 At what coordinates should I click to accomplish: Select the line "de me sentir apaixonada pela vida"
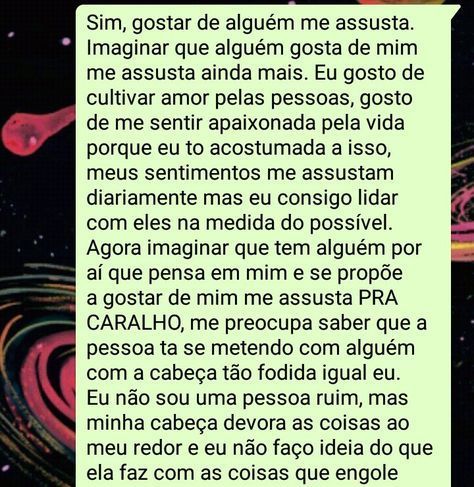[246, 123]
